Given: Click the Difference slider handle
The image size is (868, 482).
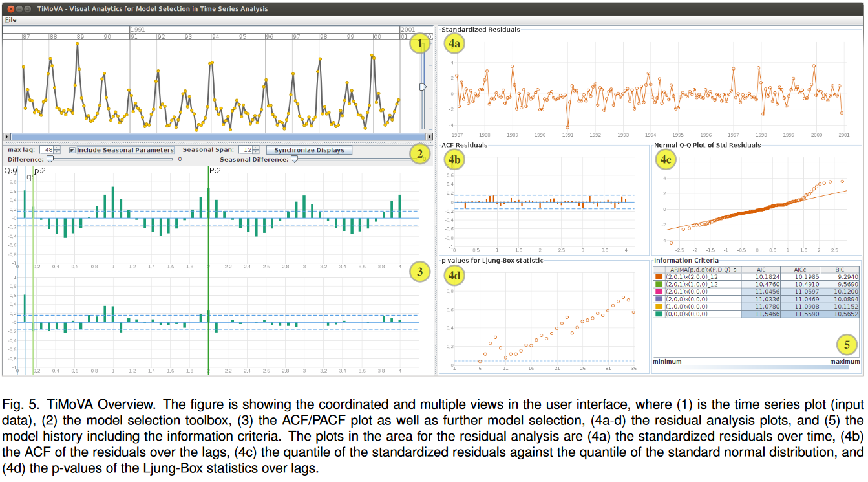Looking at the screenshot, I should click(50, 159).
